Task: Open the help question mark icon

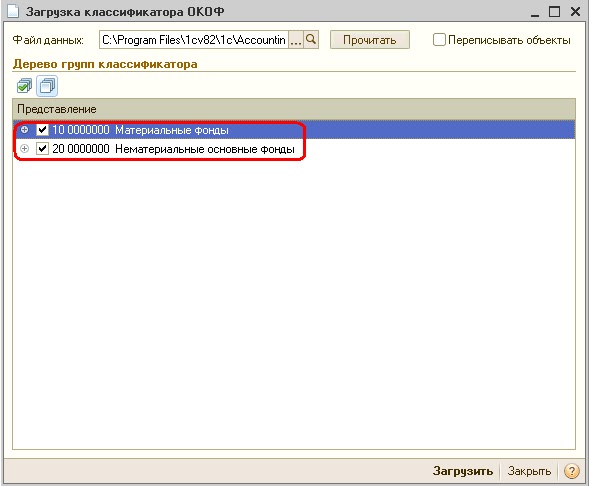Action: point(571,471)
